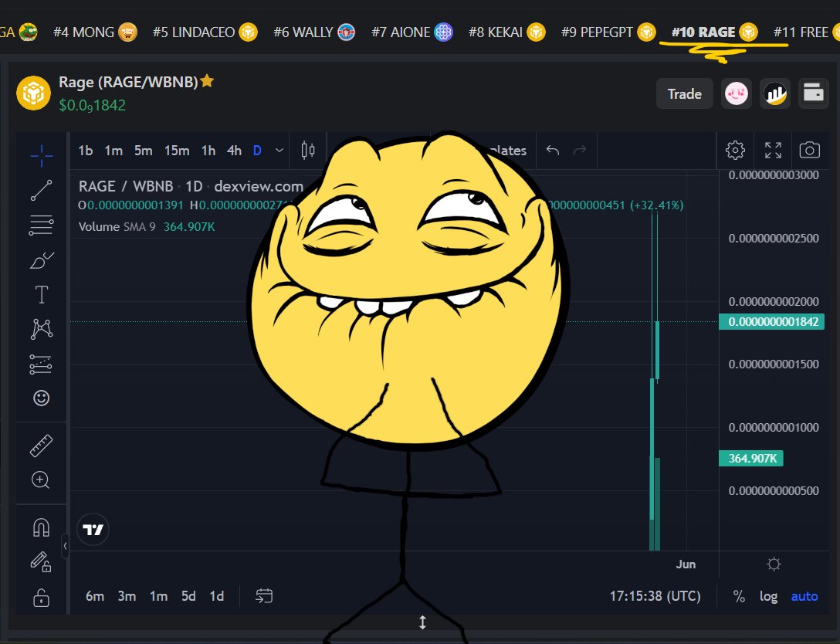This screenshot has width=840, height=644.
Task: Select the crosshair cursor tool
Action: click(x=40, y=154)
